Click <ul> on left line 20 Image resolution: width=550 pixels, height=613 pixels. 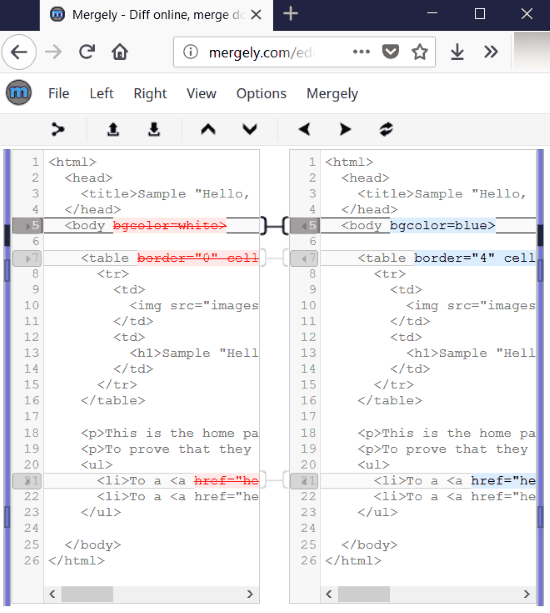click(97, 465)
